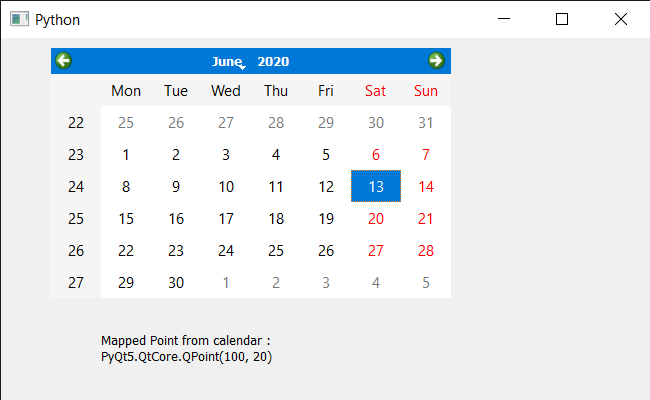Click the Thu column header
This screenshot has height=400, width=650.
pos(276,90)
